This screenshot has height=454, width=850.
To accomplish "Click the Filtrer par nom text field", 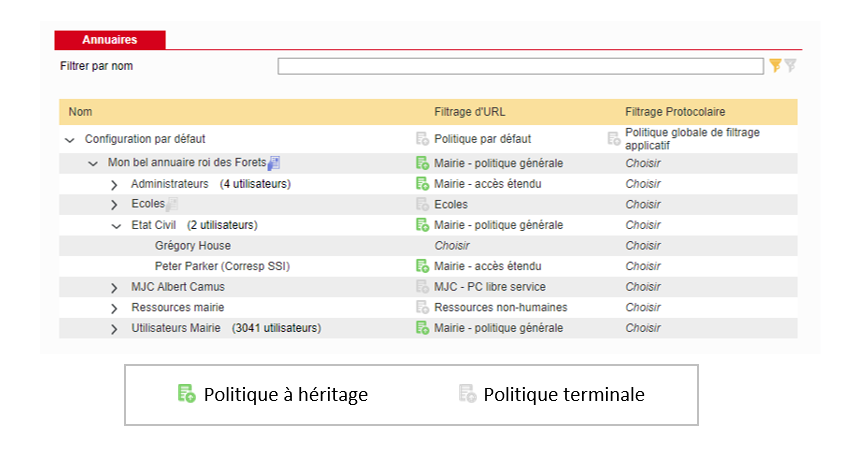I will (x=520, y=66).
